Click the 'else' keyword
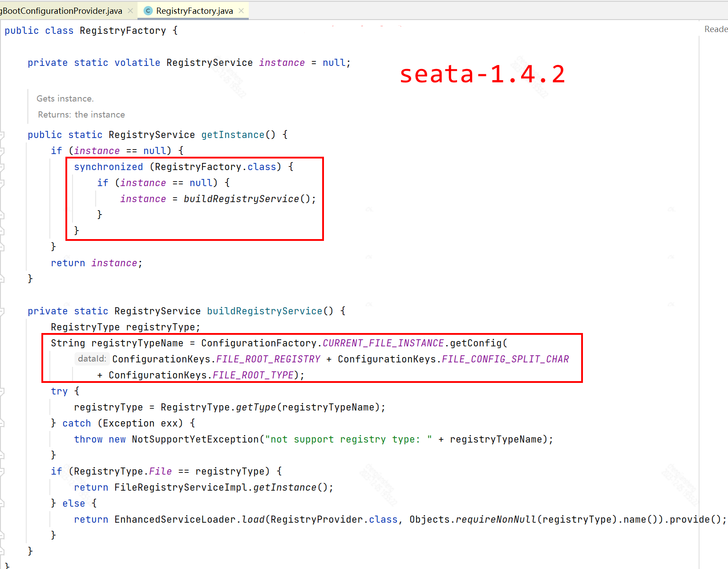 pyautogui.click(x=74, y=504)
